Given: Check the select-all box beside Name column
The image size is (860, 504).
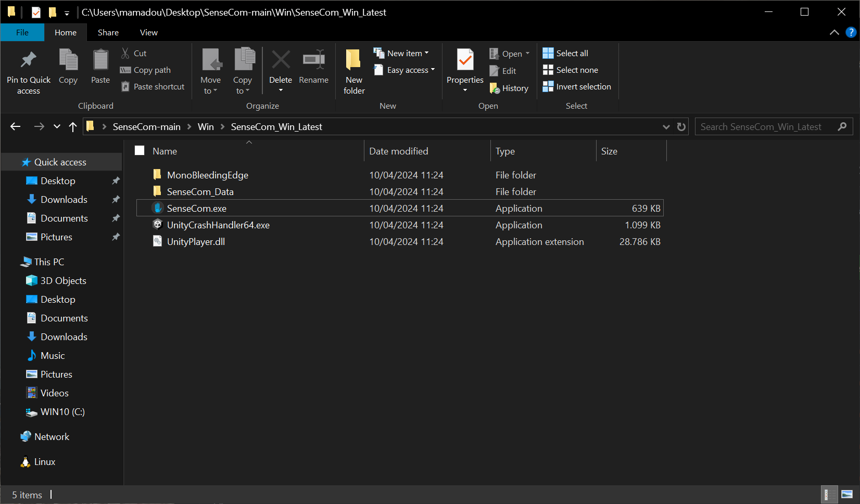Looking at the screenshot, I should 140,150.
